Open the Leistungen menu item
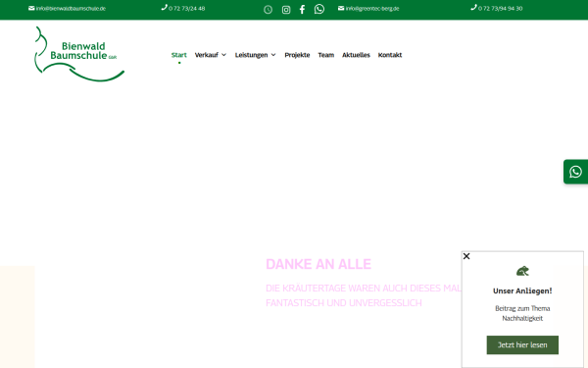Screen dimensions: 588x368 click(251, 55)
